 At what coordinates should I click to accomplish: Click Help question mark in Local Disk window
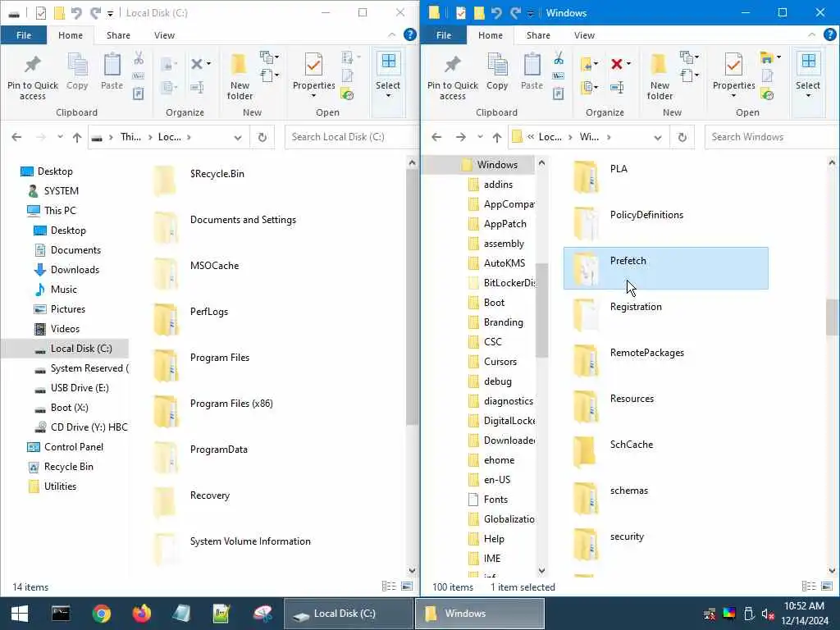click(x=410, y=34)
